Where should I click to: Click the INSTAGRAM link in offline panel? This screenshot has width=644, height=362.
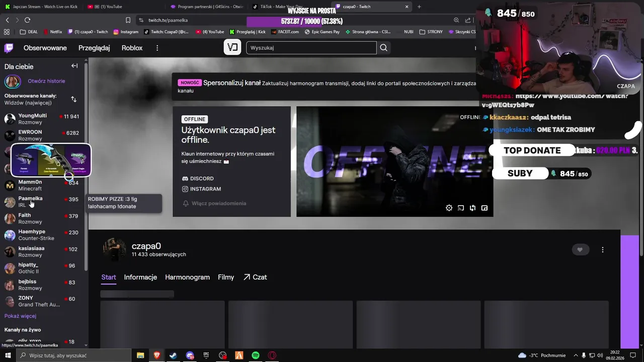[201, 189]
